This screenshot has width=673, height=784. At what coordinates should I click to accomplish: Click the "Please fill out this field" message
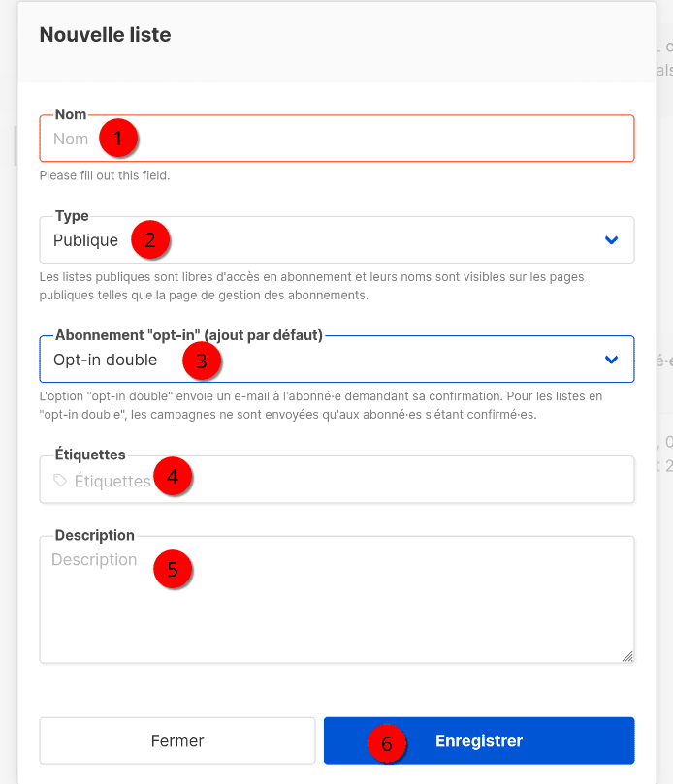pyautogui.click(x=105, y=176)
